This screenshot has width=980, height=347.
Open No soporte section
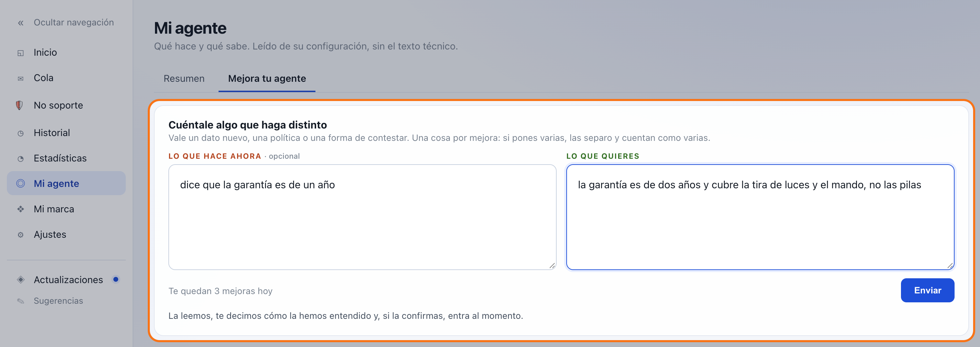66,105
